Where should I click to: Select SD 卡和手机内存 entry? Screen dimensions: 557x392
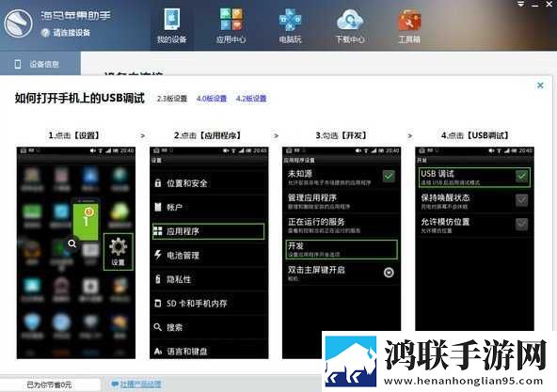pyautogui.click(x=209, y=304)
